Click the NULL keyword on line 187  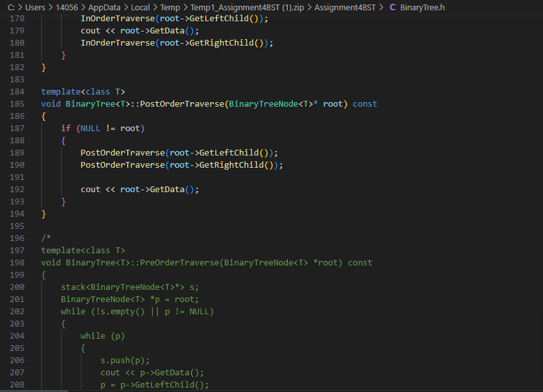89,128
